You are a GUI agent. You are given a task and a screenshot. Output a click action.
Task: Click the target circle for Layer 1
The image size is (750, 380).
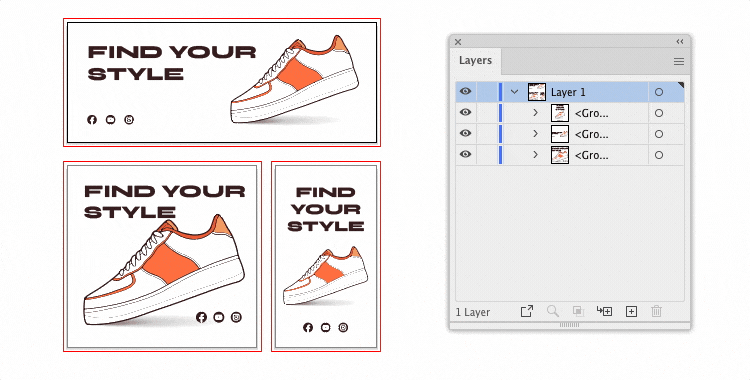click(659, 92)
